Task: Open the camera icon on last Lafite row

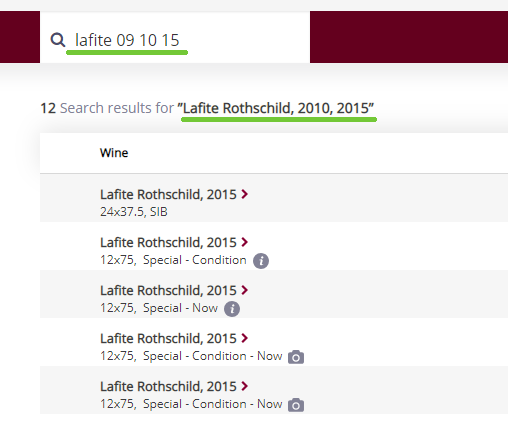Action: 296,405
